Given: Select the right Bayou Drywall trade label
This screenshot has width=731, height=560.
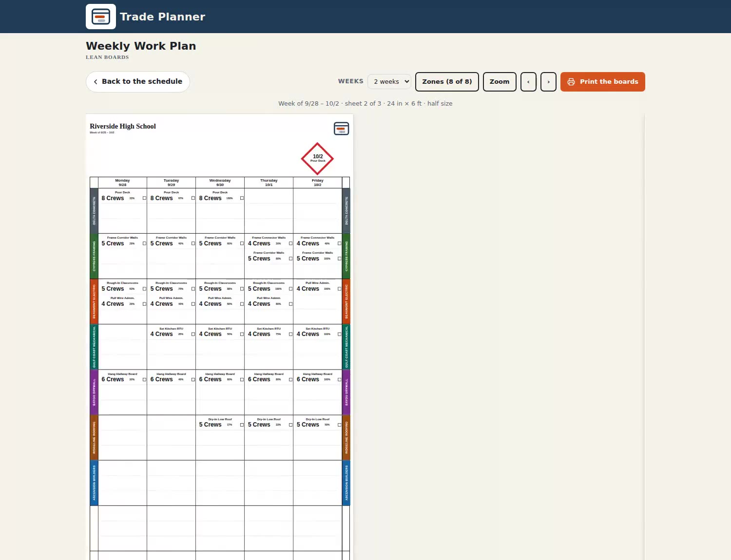Looking at the screenshot, I should [346, 392].
